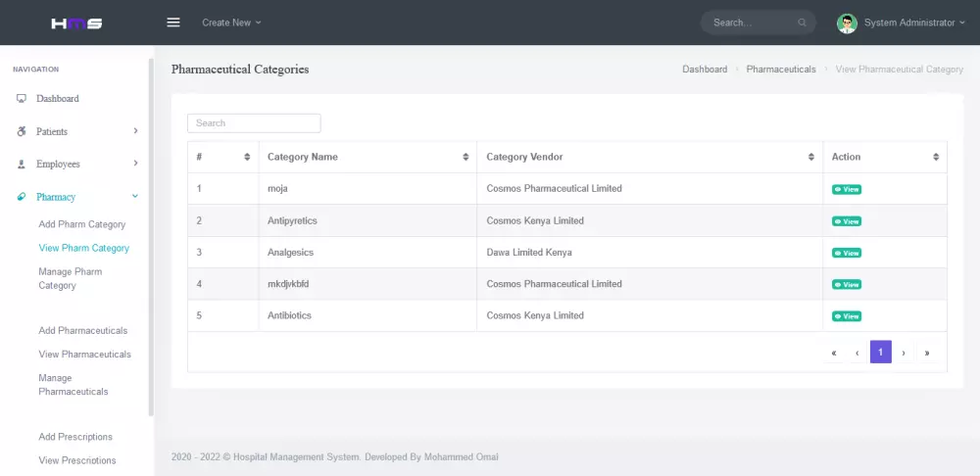Click the Pharmacy pill icon
The image size is (980, 476).
click(x=22, y=197)
